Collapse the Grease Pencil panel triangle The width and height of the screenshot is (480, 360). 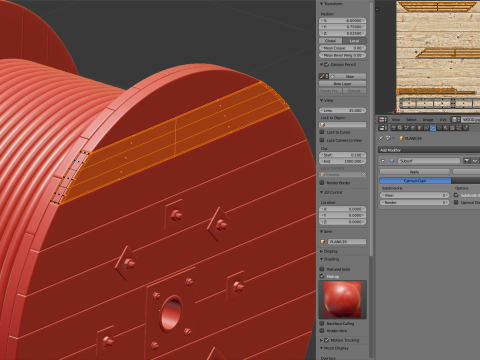click(x=322, y=64)
